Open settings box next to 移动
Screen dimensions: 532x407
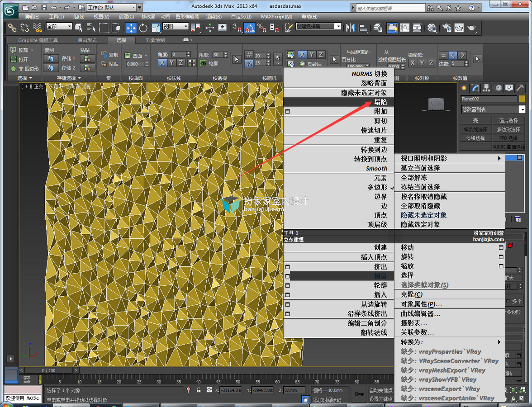click(x=501, y=248)
